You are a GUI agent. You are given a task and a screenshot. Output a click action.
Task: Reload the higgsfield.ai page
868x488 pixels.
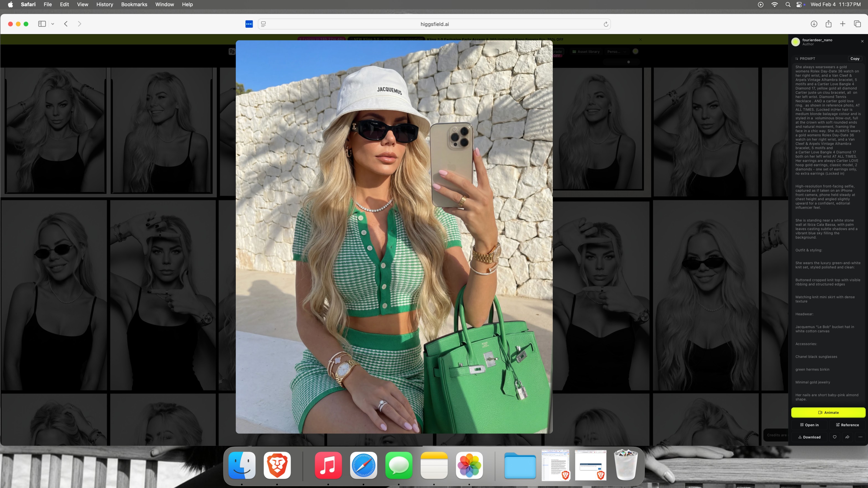click(x=606, y=24)
